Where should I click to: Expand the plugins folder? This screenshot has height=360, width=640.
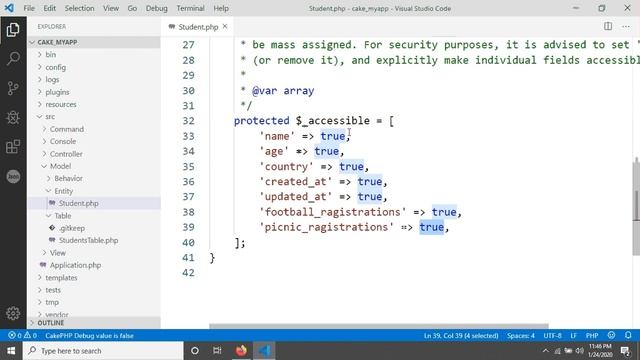pyautogui.click(x=94, y=92)
